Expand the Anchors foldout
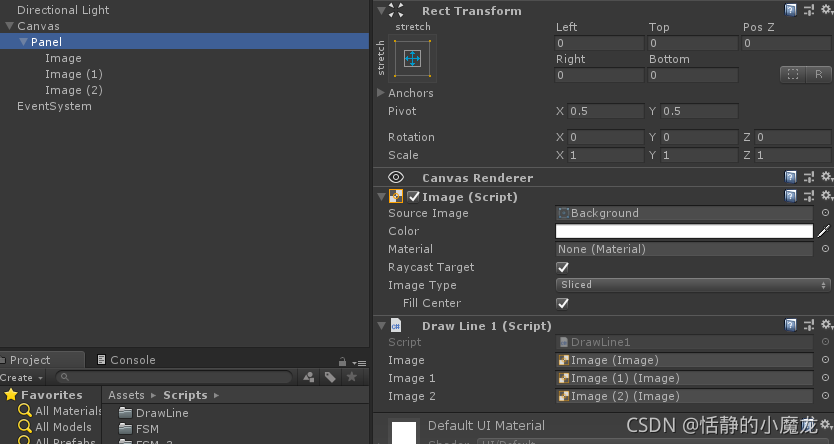 381,93
